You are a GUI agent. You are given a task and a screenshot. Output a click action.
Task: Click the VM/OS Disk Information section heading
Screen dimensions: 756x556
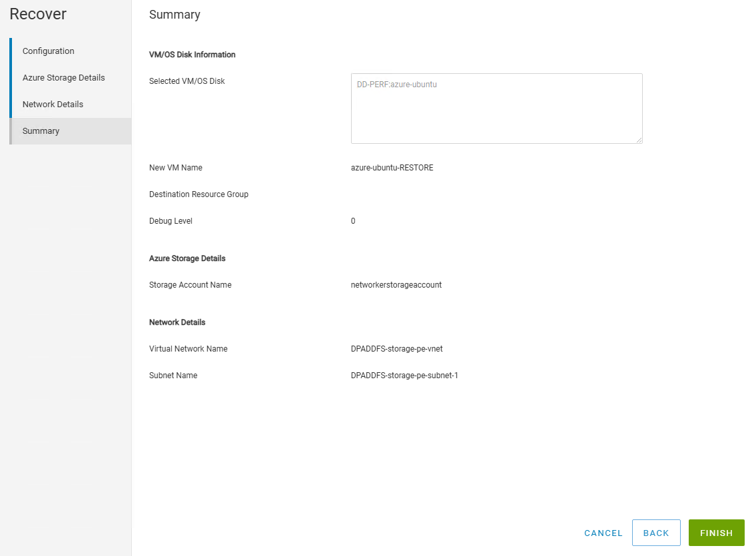pos(192,55)
